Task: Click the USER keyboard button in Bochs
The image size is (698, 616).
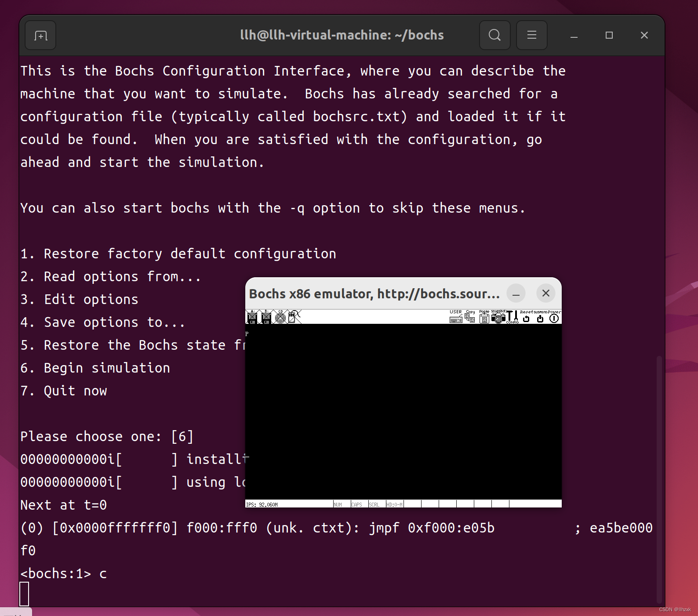Action: [456, 316]
